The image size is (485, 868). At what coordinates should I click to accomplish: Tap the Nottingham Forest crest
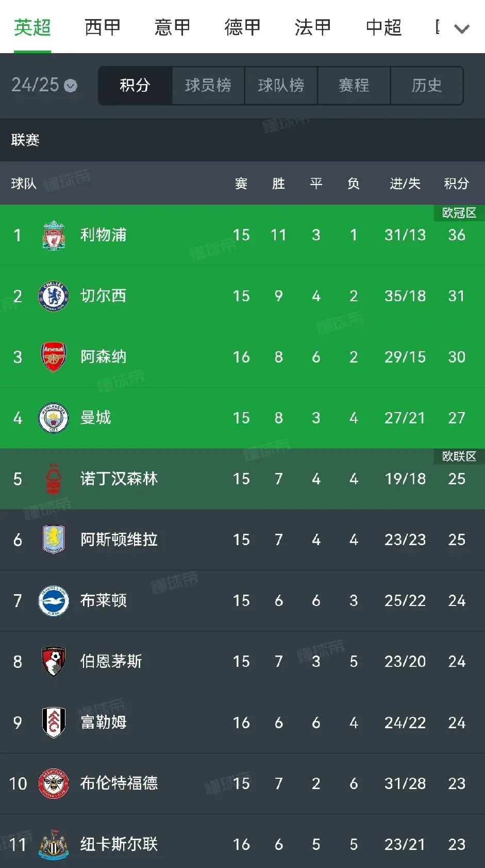pyautogui.click(x=54, y=479)
